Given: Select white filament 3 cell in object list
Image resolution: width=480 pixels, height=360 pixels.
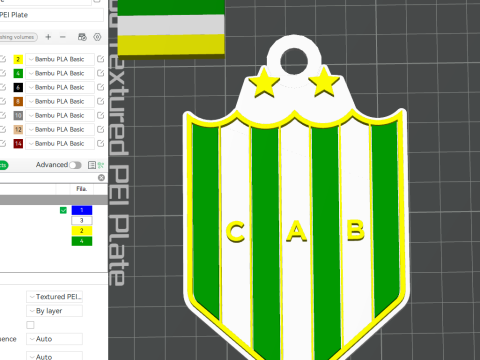Looking at the screenshot, I should 82,221.
